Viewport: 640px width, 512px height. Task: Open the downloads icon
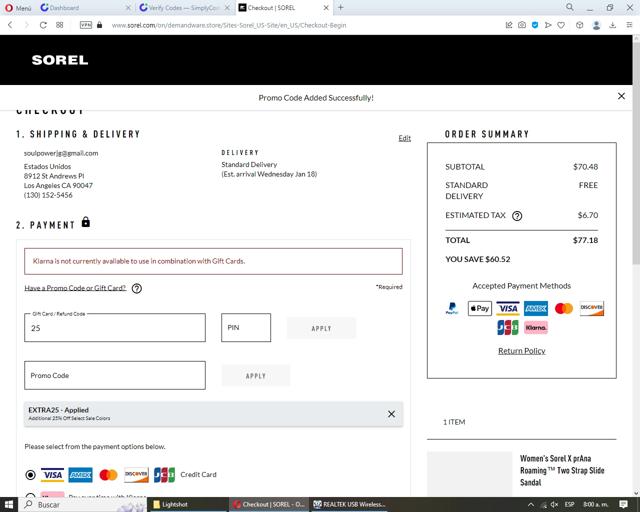(x=612, y=25)
